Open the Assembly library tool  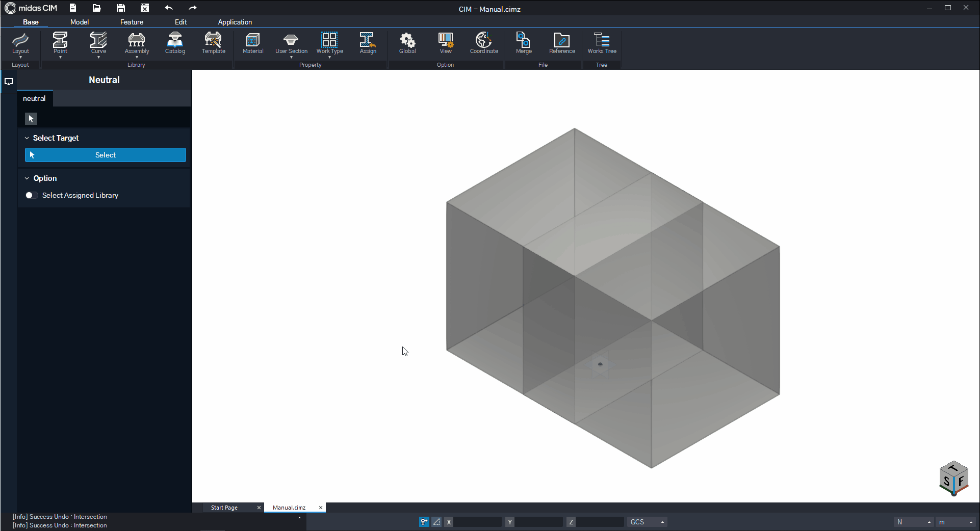pos(137,43)
